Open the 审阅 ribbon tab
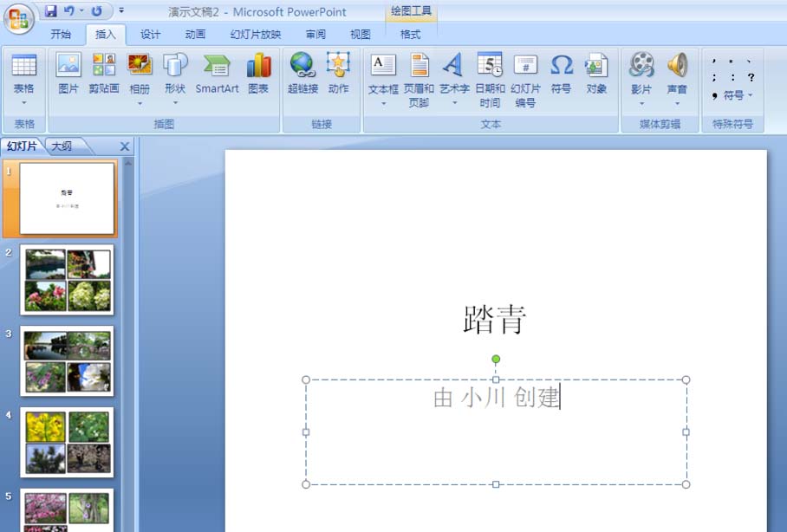This screenshot has height=532, width=787. coord(315,34)
